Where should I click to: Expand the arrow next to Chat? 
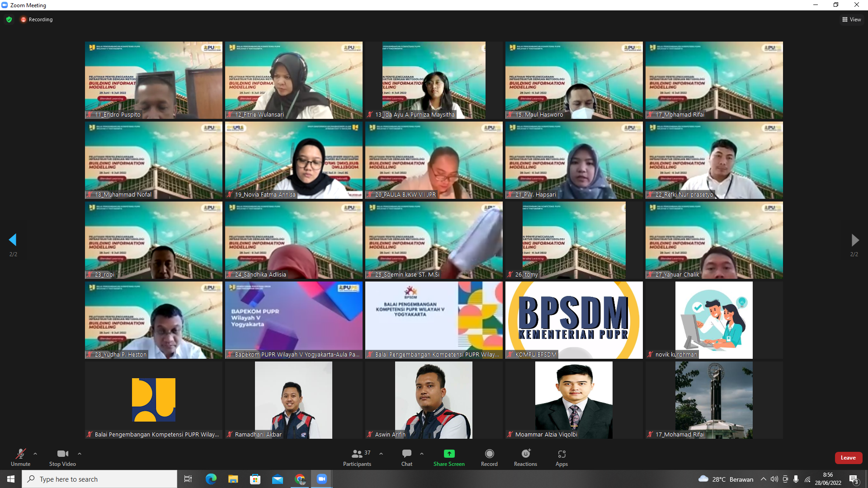coord(422,454)
